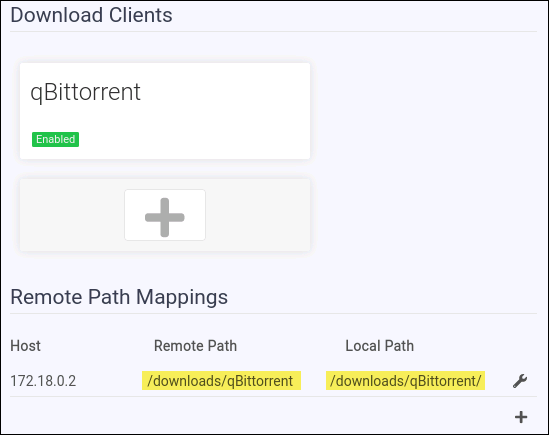Open the qBittorrent download client card

click(165, 111)
